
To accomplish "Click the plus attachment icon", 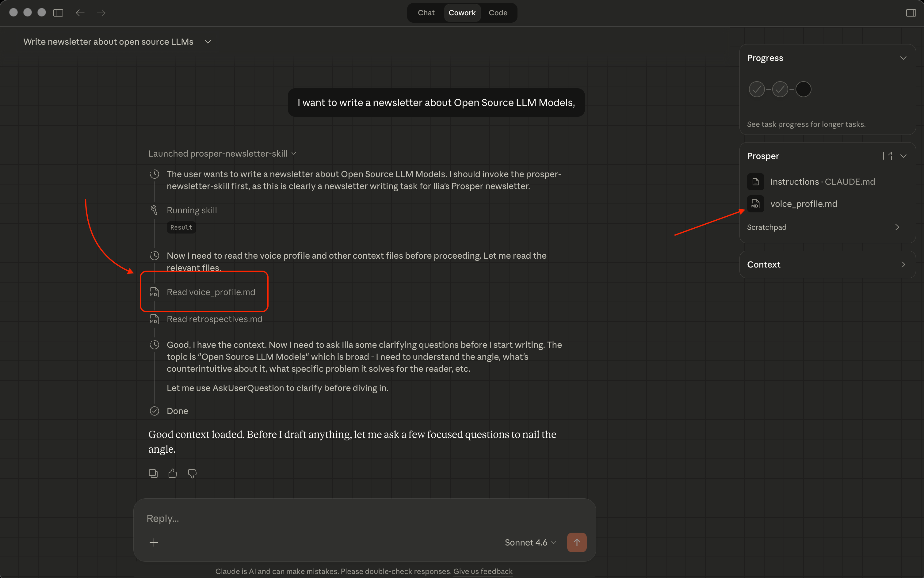I will pos(154,542).
